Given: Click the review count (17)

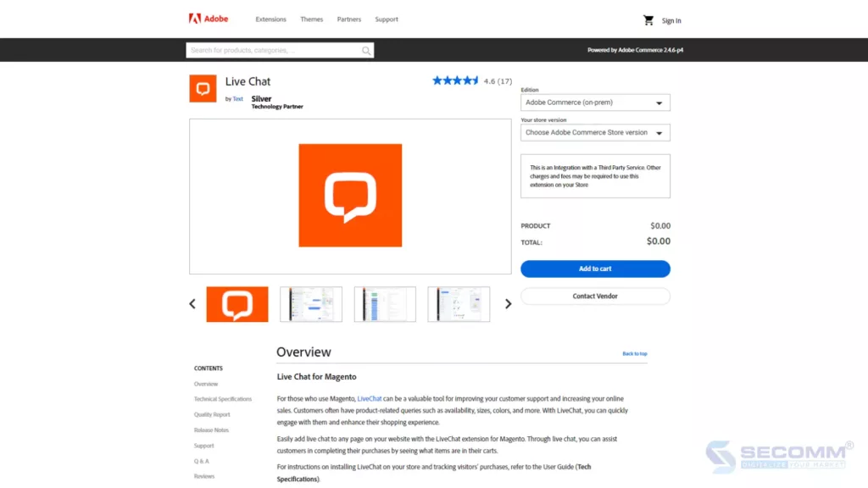Looking at the screenshot, I should [505, 81].
